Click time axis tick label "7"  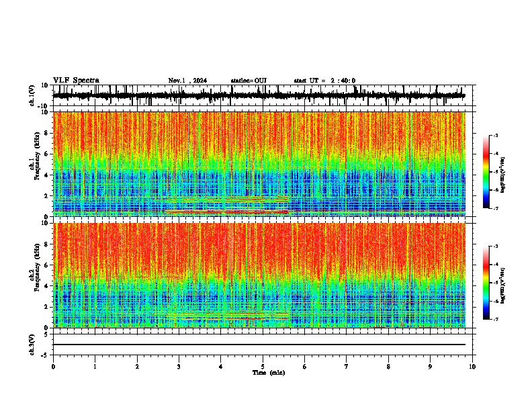347,367
